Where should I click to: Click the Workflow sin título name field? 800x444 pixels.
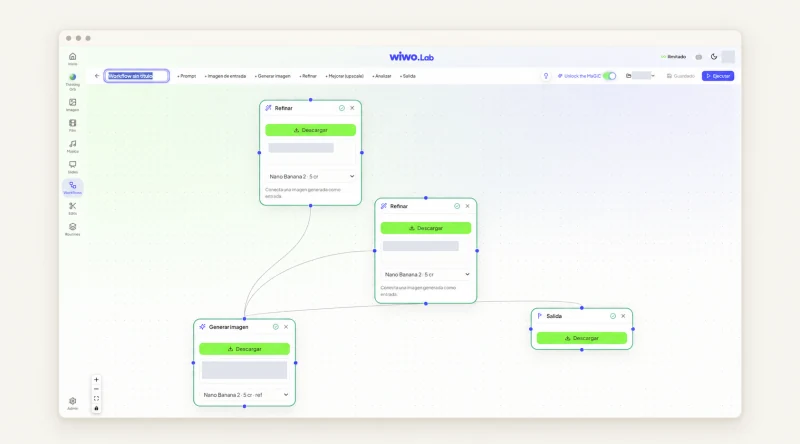click(x=137, y=76)
